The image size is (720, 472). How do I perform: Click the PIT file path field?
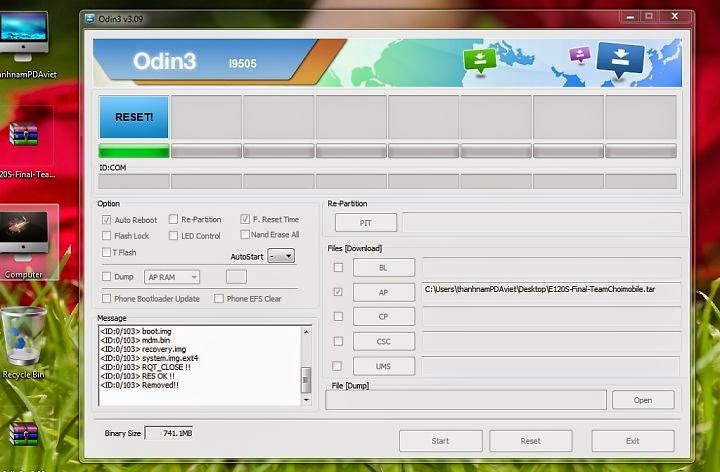542,223
